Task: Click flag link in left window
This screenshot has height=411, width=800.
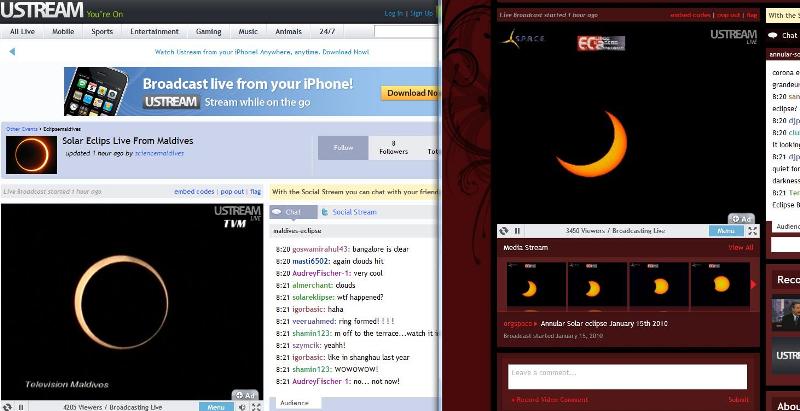Action: [256, 192]
